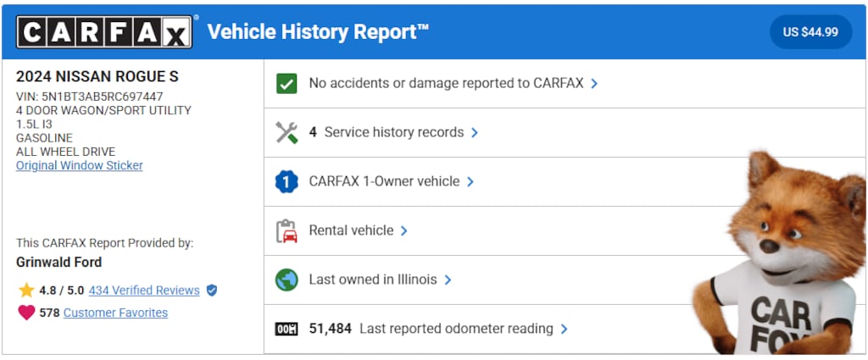Click the globe Last owned icon

coord(287,280)
